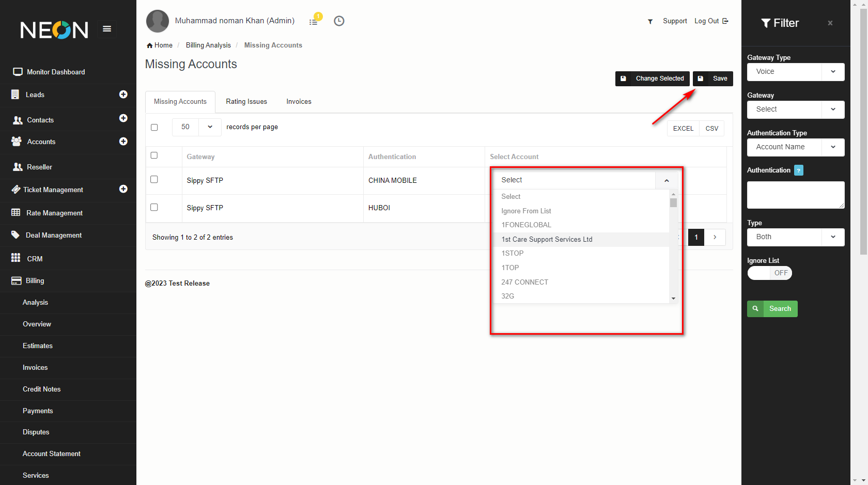
Task: Click the plus icon beside Ticket Management
Action: [123, 189]
